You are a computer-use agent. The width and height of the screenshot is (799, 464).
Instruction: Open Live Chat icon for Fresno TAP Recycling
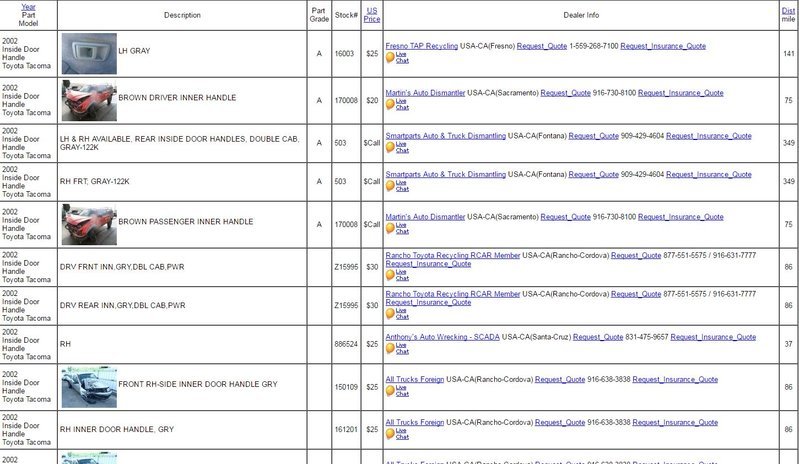[397, 58]
